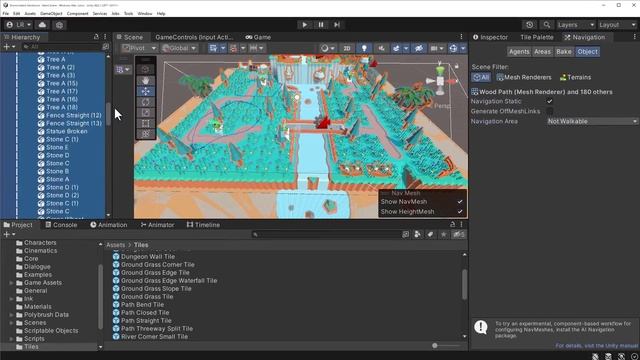Click the Play button
This screenshot has width=640, height=360.
tap(304, 25)
